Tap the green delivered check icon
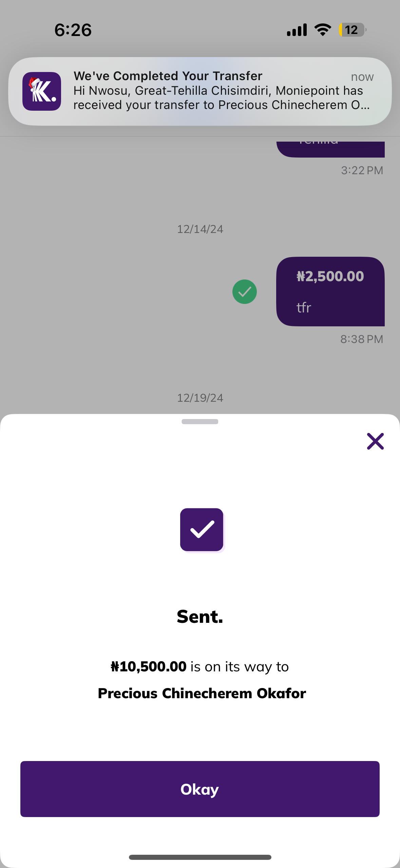Viewport: 400px width, 868px height. tap(245, 292)
